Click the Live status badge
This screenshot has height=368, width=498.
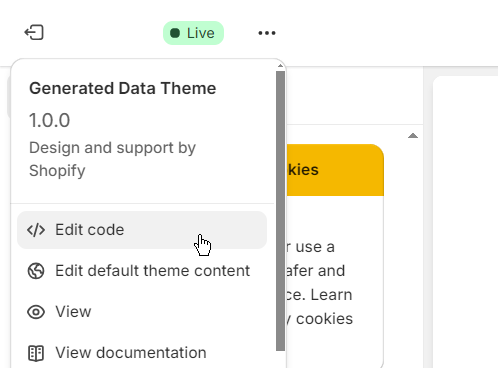coord(193,33)
